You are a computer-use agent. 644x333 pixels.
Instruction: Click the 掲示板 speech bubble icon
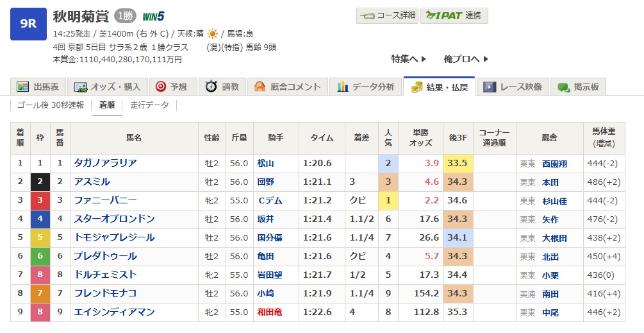click(564, 87)
